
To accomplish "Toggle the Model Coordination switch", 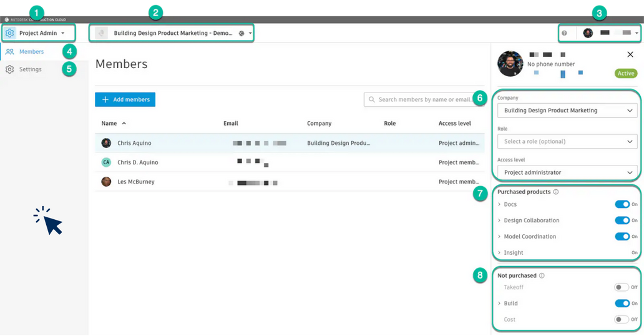I will [x=622, y=237].
